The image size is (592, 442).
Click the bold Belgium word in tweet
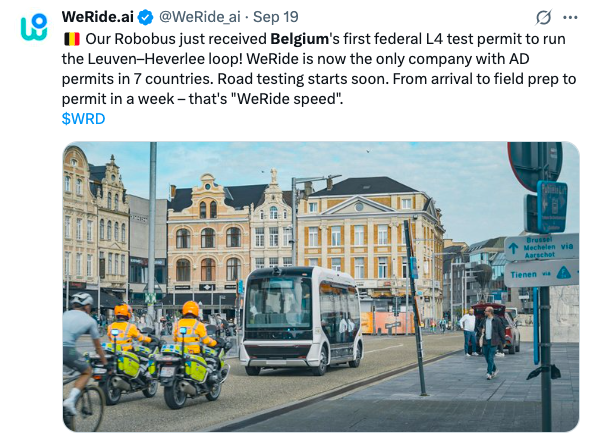coord(299,39)
